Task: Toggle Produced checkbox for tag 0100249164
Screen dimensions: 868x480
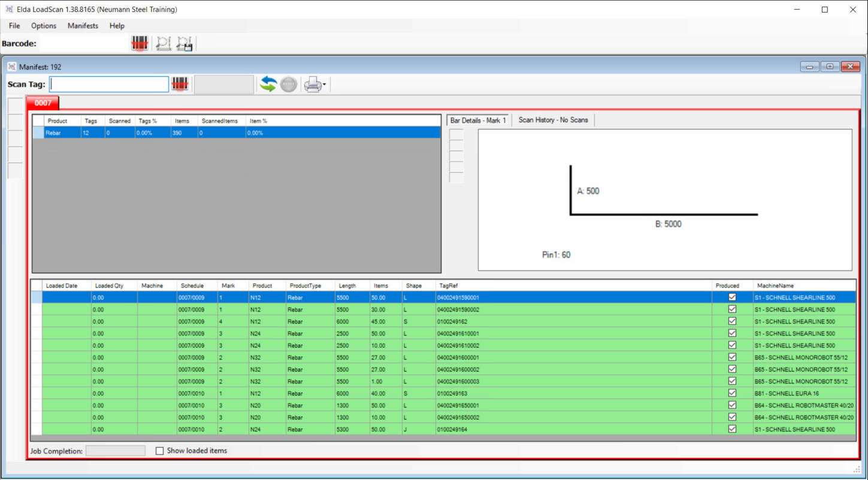Action: [732, 429]
